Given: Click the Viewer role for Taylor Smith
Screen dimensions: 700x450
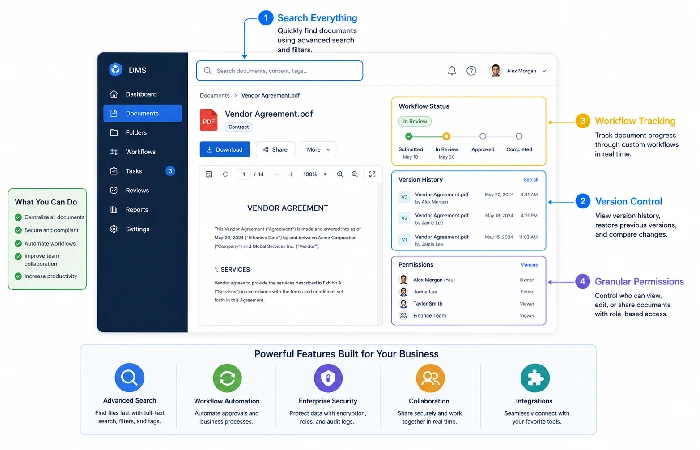Looking at the screenshot, I should pyautogui.click(x=527, y=304).
